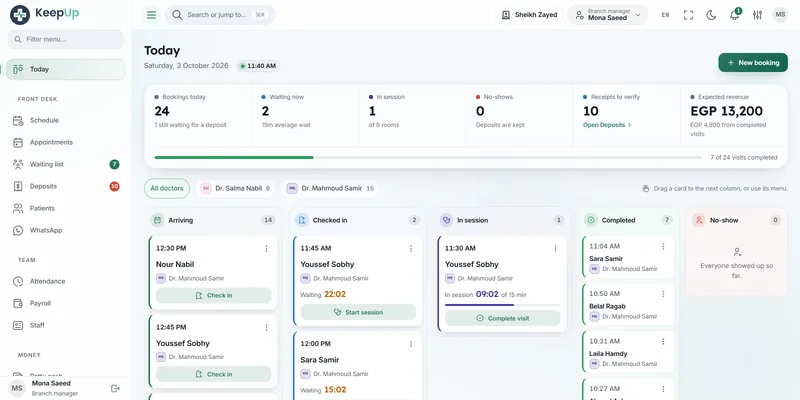Open Patients page
Viewport: 800px width, 400px height.
click(x=65, y=208)
